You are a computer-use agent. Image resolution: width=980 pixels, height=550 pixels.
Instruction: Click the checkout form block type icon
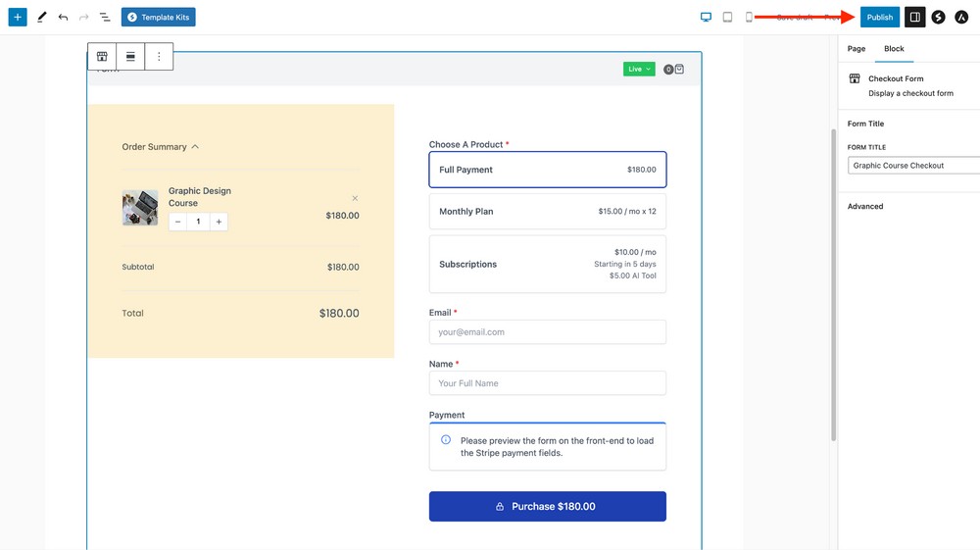[102, 56]
